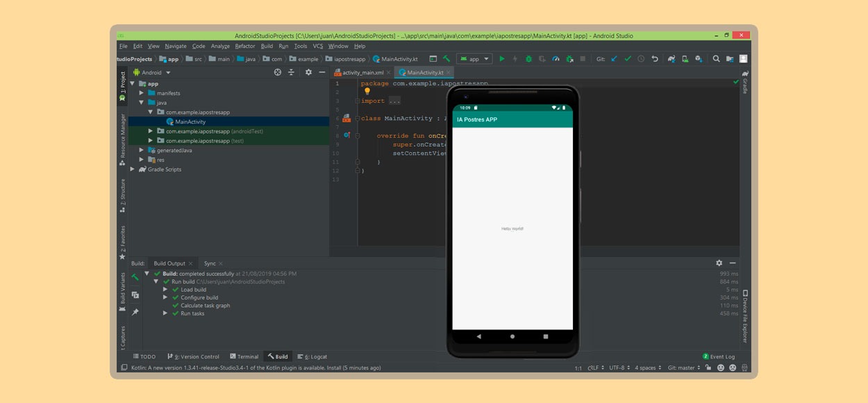868x403 pixels.
Task: Open the Terminal tool window tab
Action: tap(244, 356)
